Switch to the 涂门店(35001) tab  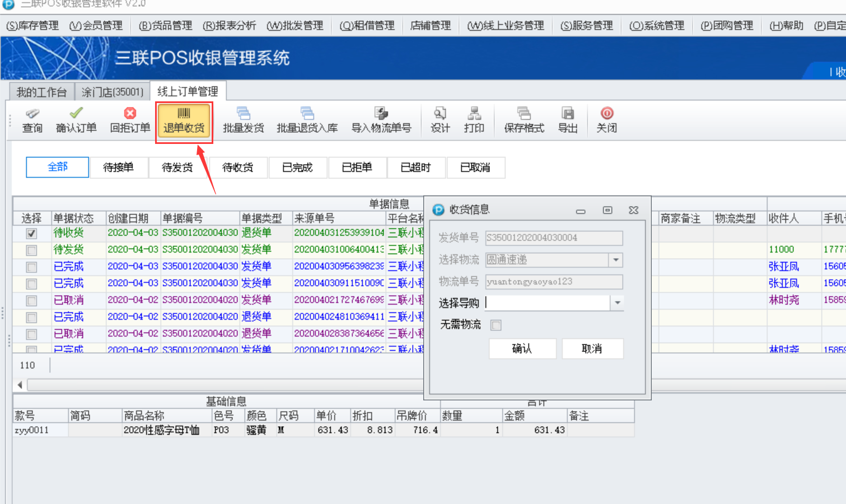point(113,92)
